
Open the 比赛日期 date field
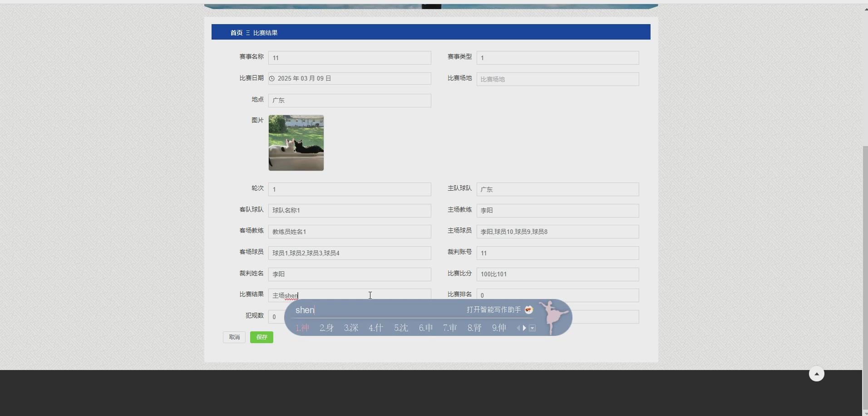pyautogui.click(x=350, y=79)
